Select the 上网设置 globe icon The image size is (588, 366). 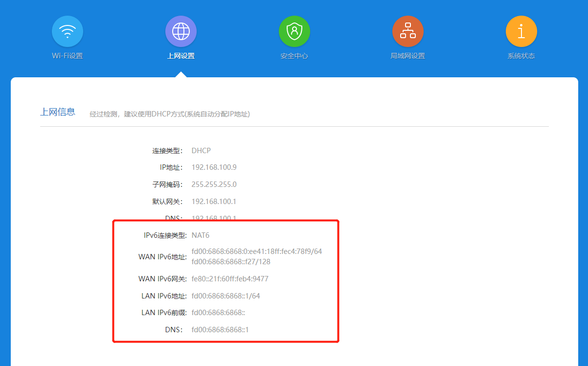pos(181,31)
